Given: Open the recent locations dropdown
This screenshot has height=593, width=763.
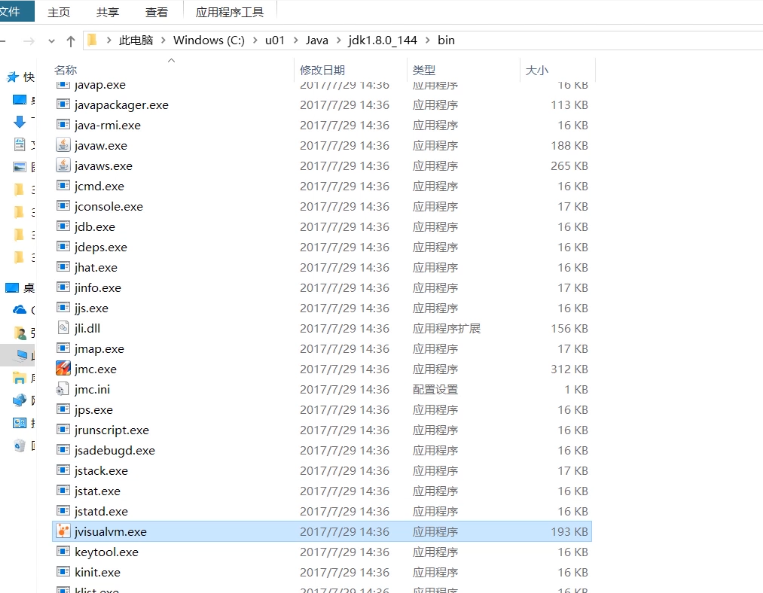Looking at the screenshot, I should [52, 41].
